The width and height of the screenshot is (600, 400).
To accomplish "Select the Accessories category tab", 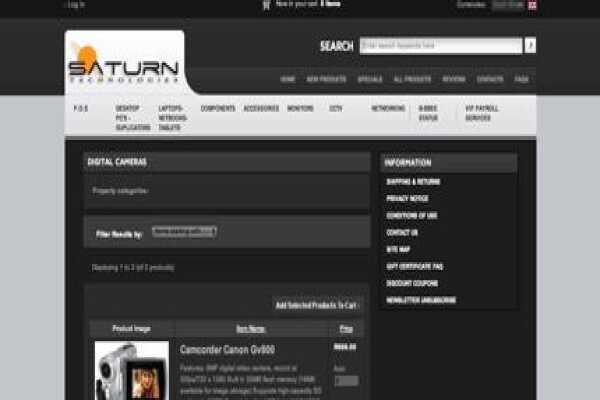I will pos(261,109).
